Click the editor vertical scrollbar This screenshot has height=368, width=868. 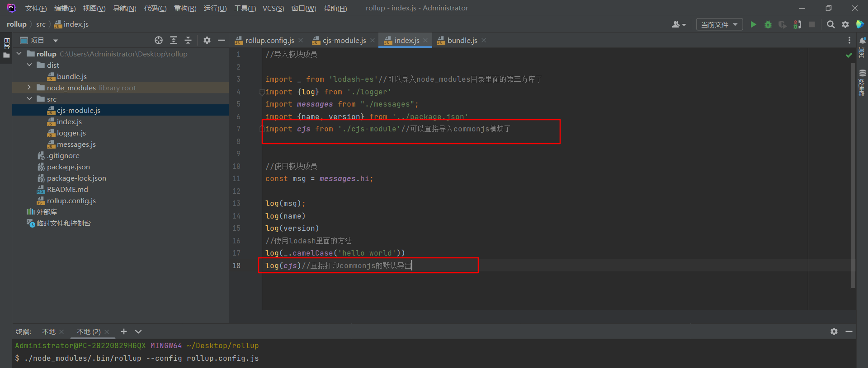coord(853,175)
